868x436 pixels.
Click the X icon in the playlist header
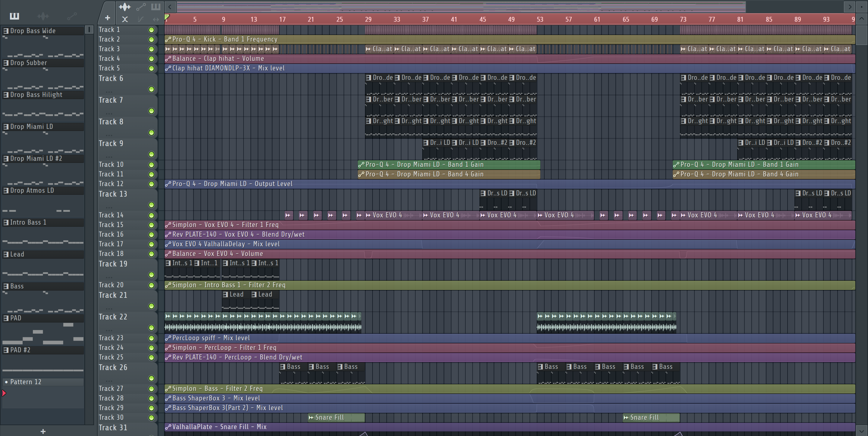125,19
